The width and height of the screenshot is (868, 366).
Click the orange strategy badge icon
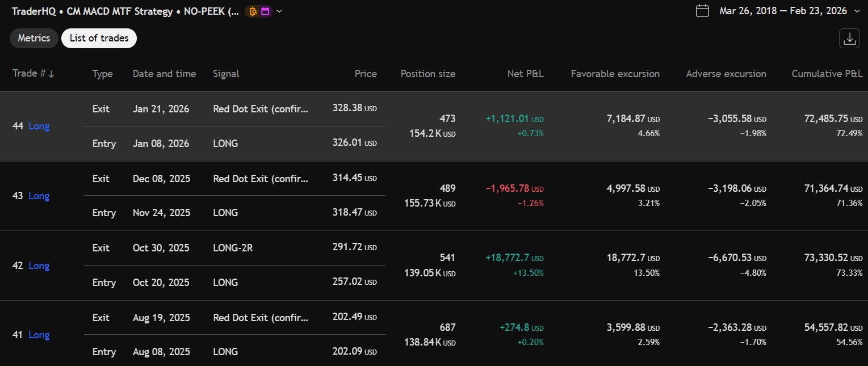click(x=253, y=11)
